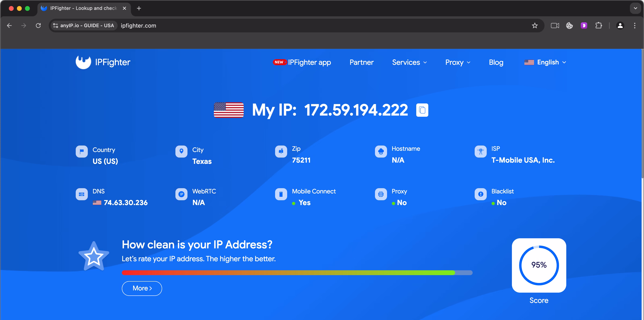The image size is (644, 320).
Task: Select the Partner menu item
Action: [x=361, y=62]
